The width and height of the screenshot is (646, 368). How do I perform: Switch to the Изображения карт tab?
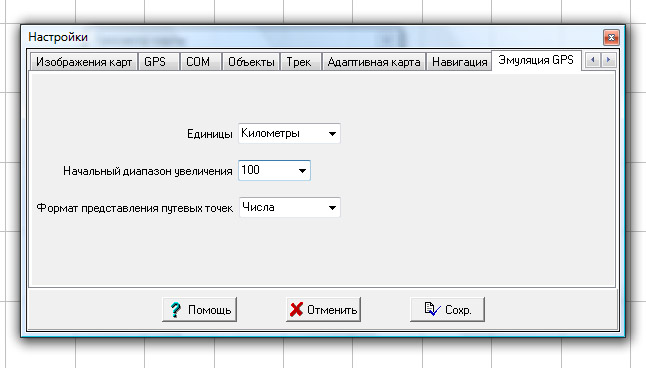click(84, 62)
